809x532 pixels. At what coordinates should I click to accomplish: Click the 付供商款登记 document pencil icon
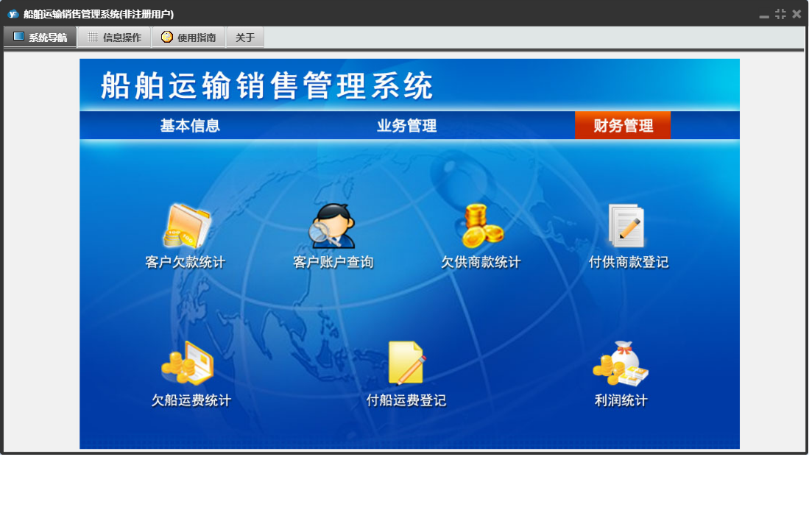[x=627, y=227]
